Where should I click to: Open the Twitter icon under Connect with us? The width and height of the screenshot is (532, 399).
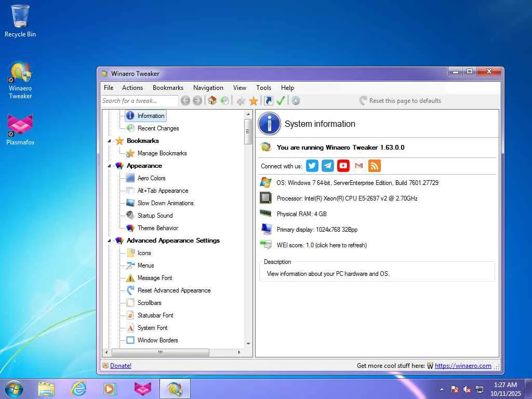pos(312,166)
